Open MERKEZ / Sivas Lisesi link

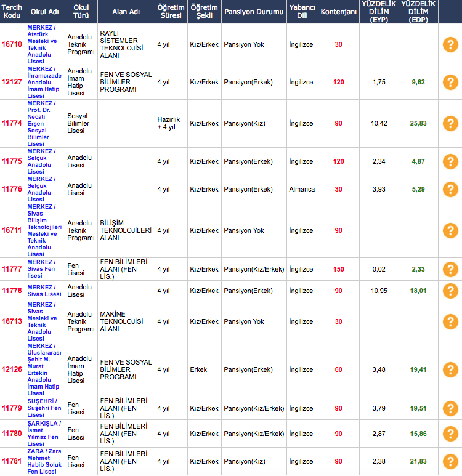coord(44,291)
